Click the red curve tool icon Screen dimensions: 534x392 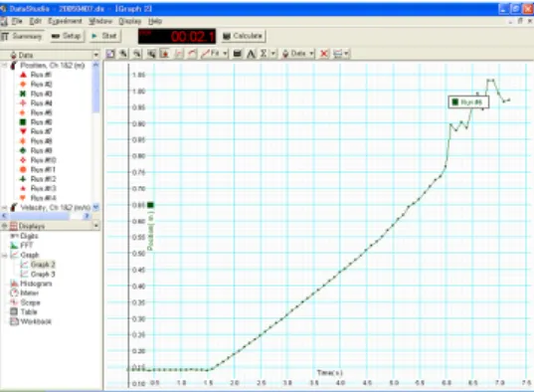pos(192,54)
